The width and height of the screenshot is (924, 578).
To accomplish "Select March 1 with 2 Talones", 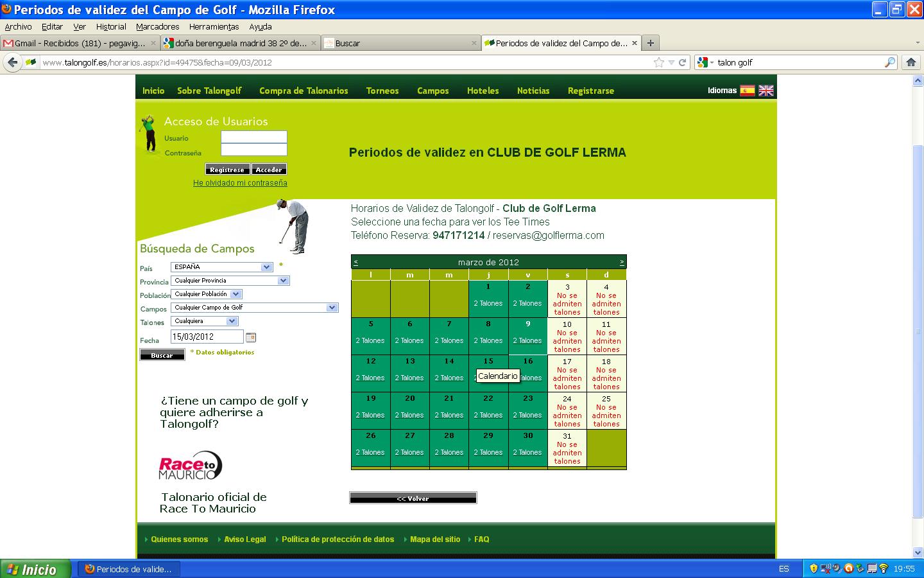I will [488, 299].
